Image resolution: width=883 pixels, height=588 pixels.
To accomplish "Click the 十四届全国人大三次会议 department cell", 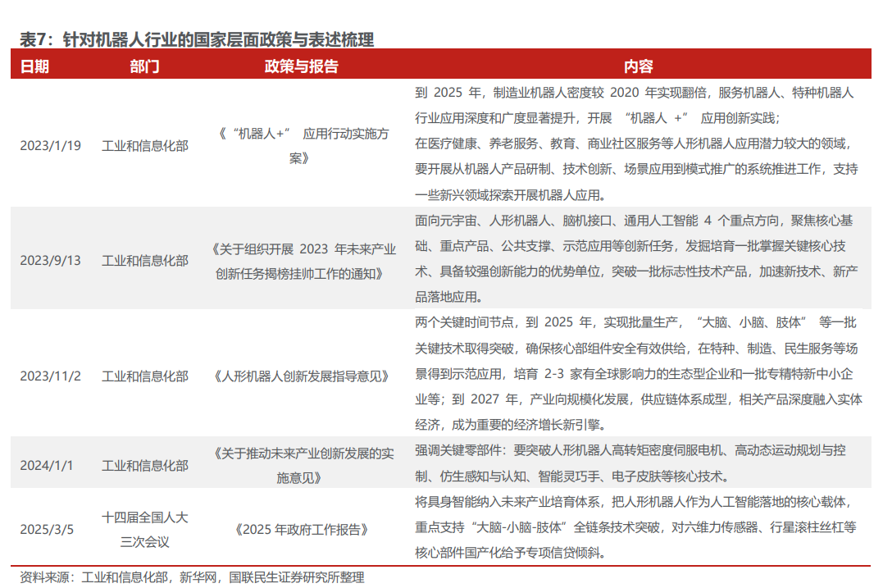I will (145, 530).
